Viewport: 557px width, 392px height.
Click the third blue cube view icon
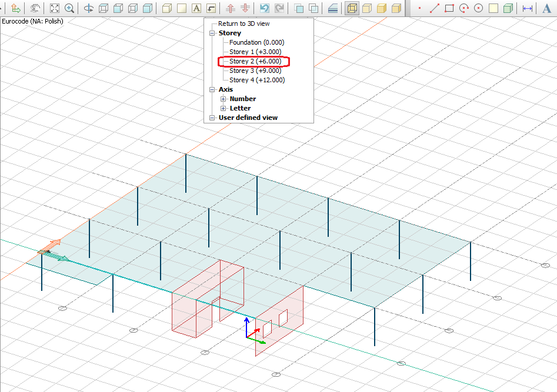[x=133, y=8]
